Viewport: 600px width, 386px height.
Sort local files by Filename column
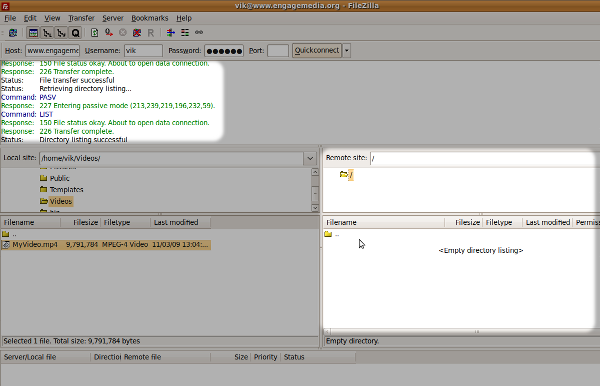tap(31, 222)
